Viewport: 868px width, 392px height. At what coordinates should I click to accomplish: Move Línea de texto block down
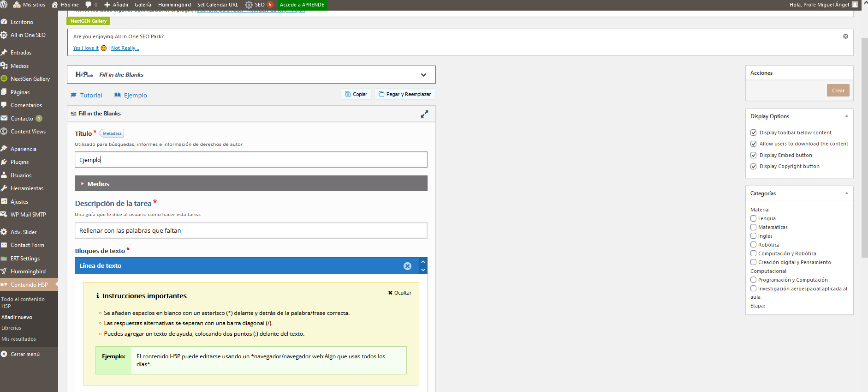pos(423,270)
